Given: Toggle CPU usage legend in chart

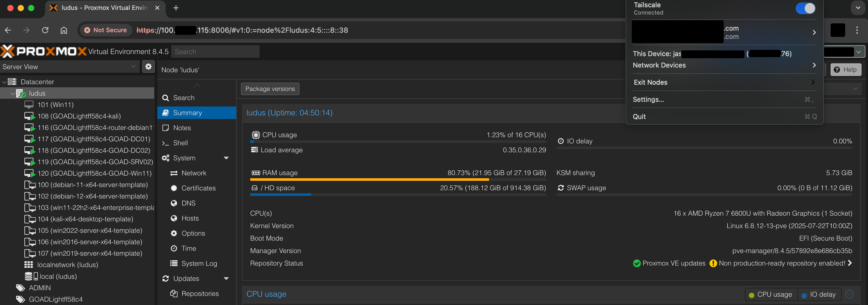Looking at the screenshot, I should [771, 295].
